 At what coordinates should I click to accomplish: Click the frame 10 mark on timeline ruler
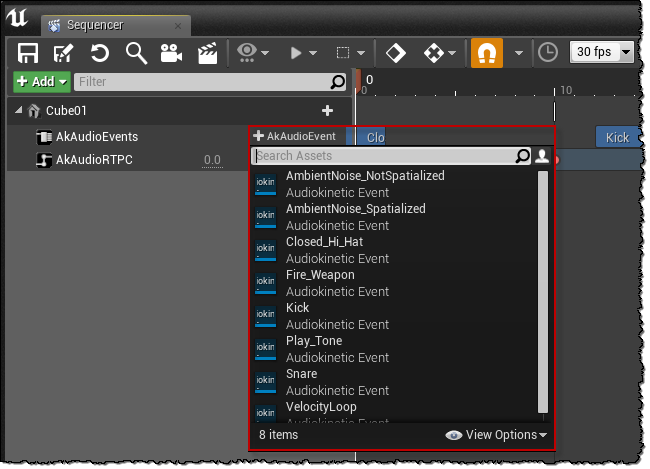[555, 91]
